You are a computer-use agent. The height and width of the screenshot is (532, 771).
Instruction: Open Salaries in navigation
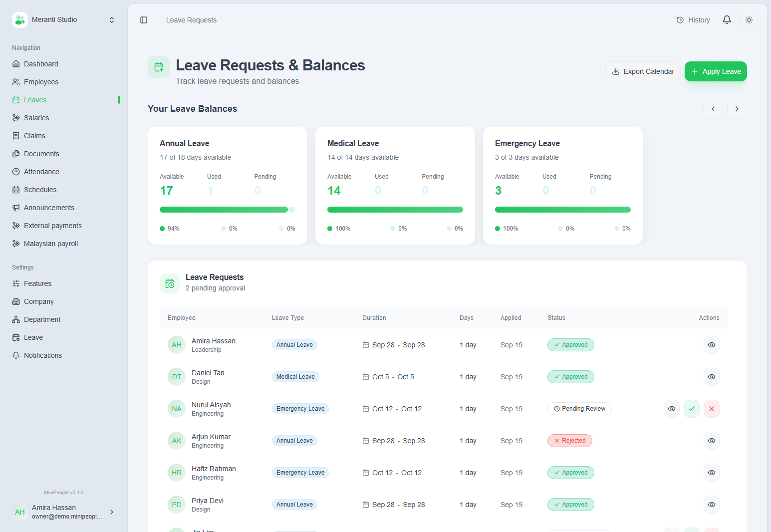pos(64,118)
